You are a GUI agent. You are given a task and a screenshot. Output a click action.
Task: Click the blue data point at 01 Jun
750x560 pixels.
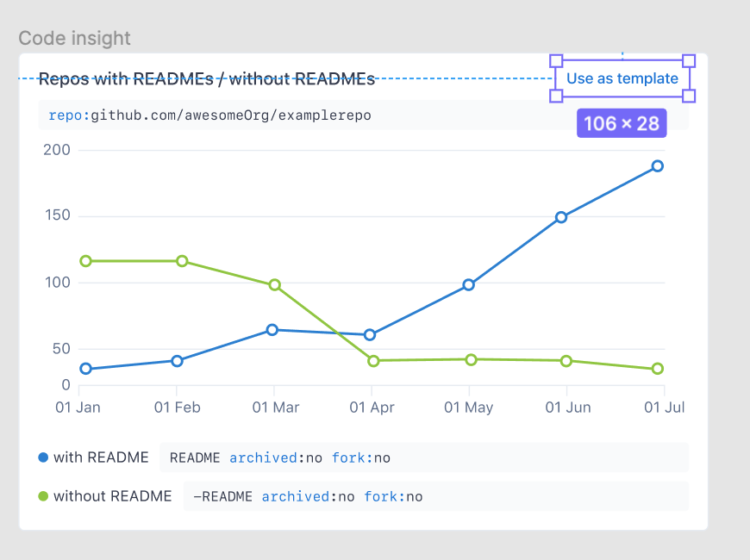point(561,218)
